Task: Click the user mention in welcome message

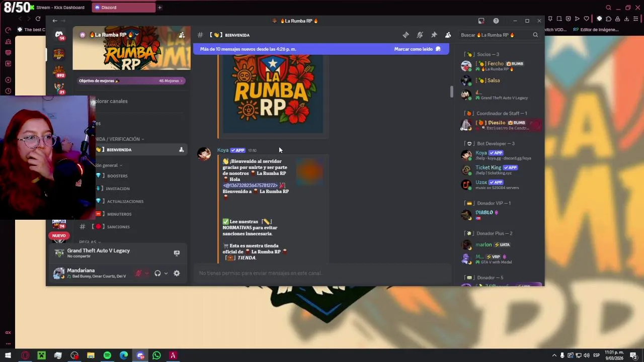Action: coord(250,186)
